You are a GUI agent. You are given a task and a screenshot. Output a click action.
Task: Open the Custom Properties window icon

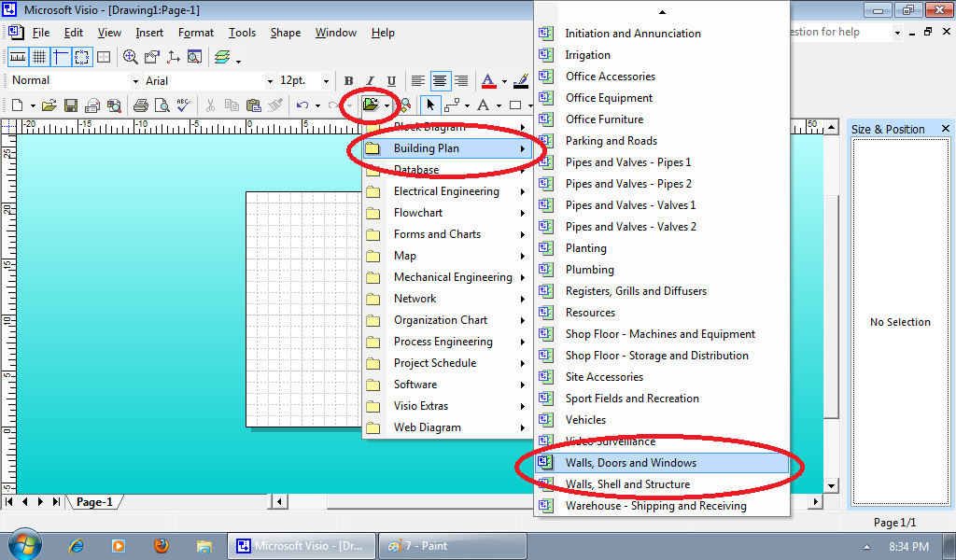click(x=151, y=57)
